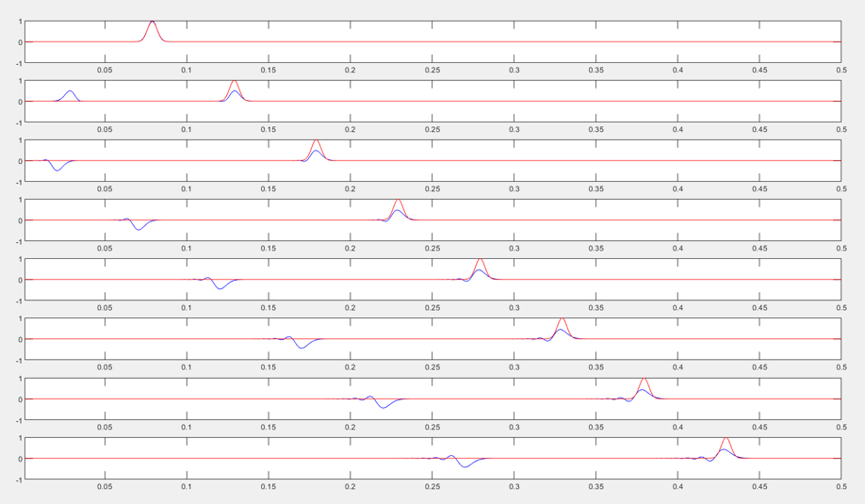Click the blue dip in the fifth subplot
Viewport: 865px width, 504px height.
click(x=220, y=288)
